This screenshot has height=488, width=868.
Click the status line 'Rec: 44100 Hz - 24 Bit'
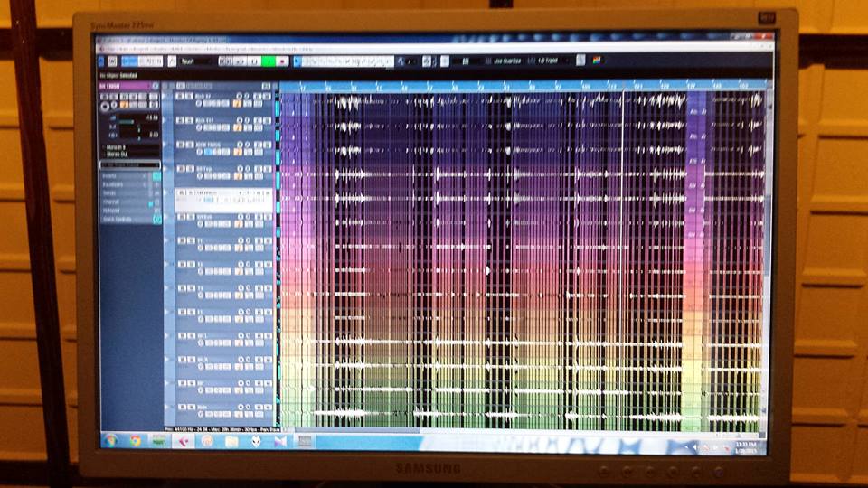pos(223,429)
